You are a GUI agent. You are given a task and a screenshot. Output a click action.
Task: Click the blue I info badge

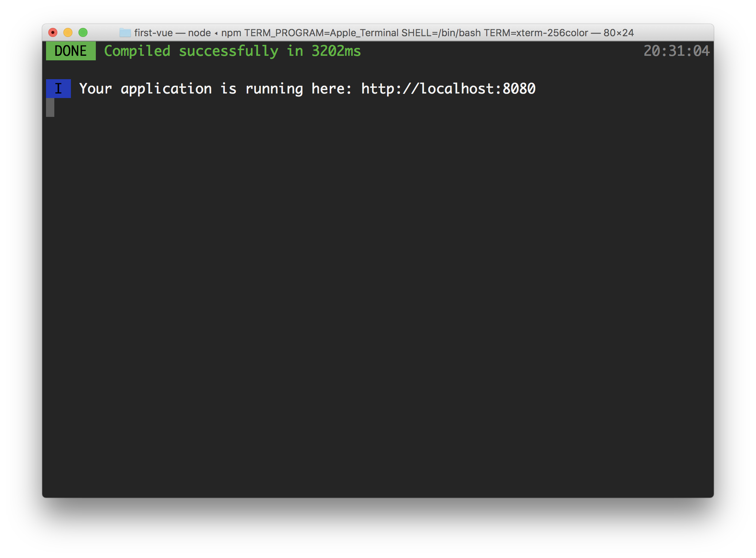[58, 89]
